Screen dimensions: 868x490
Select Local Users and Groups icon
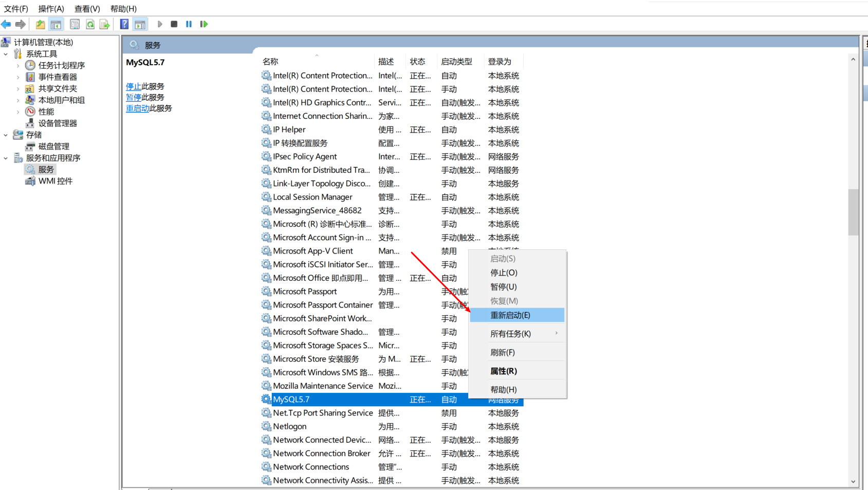coord(30,100)
